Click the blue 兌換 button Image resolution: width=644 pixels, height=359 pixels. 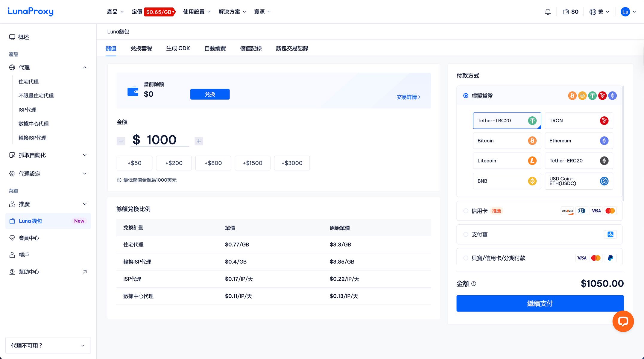pos(210,94)
